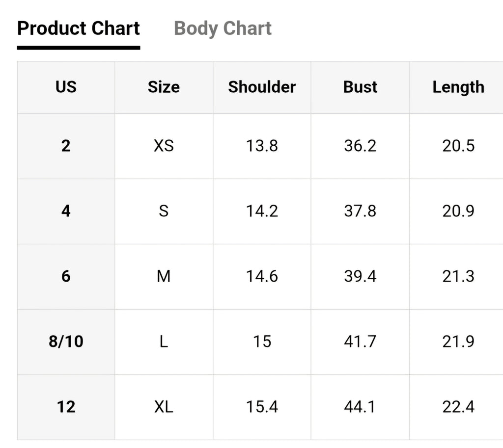
Task: Click the 20.9 length value
Action: click(x=458, y=211)
